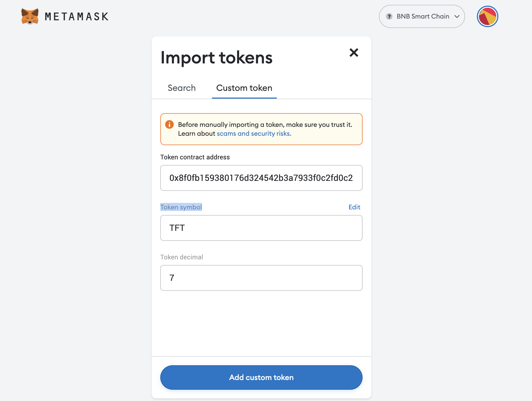Click the METAMASK wordmark text
The image size is (532, 401).
click(x=77, y=17)
